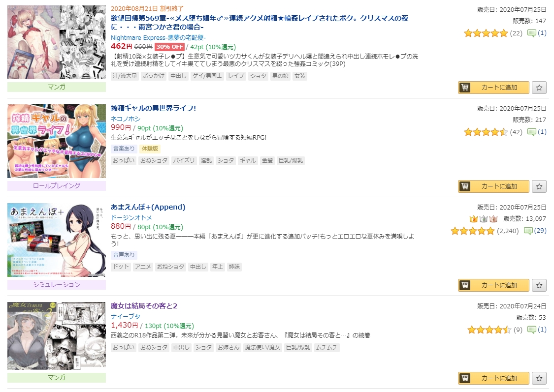The width and height of the screenshot is (554, 392).
Task: Favorite the first listing with star icon
Action: point(539,88)
